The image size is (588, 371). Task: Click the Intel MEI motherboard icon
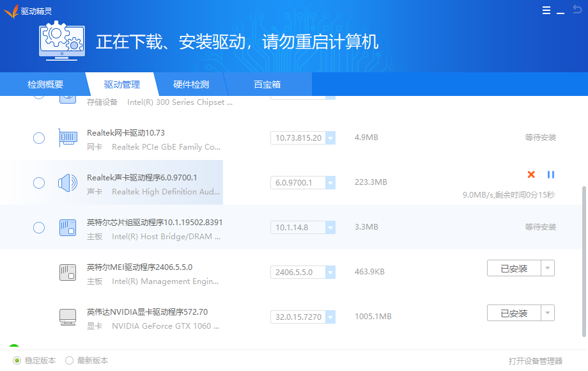pyautogui.click(x=68, y=272)
